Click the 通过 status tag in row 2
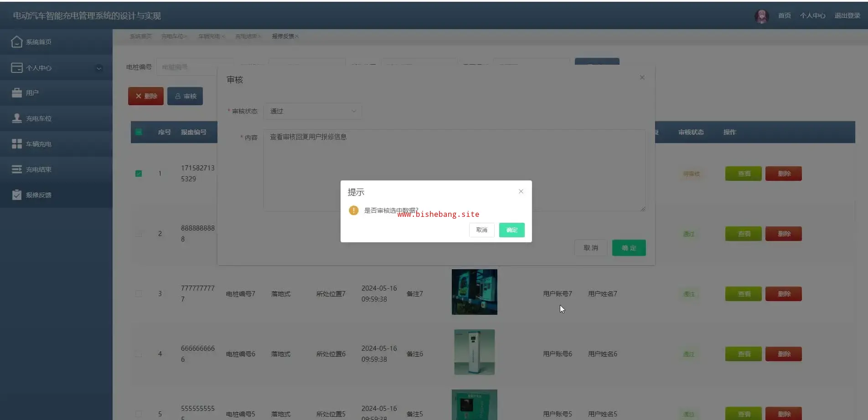This screenshot has width=868, height=420. tap(689, 234)
